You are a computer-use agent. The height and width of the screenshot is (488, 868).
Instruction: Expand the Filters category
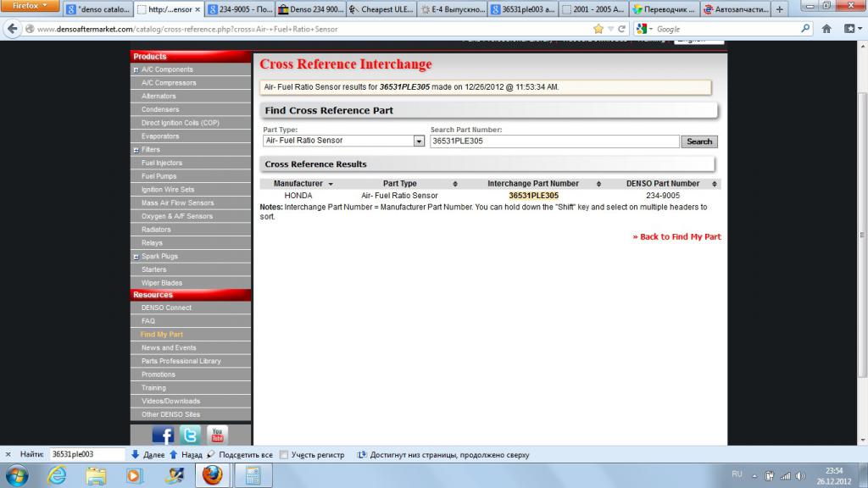point(136,150)
